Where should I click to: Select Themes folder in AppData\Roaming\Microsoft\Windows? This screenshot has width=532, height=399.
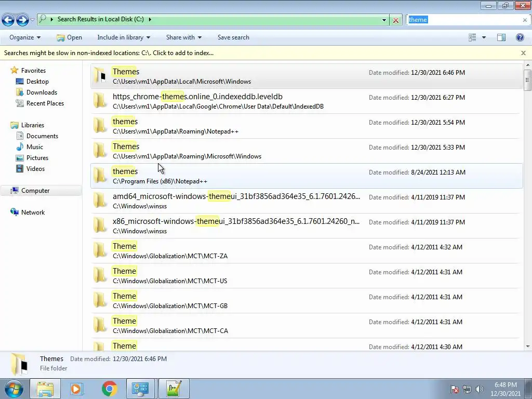(x=307, y=151)
